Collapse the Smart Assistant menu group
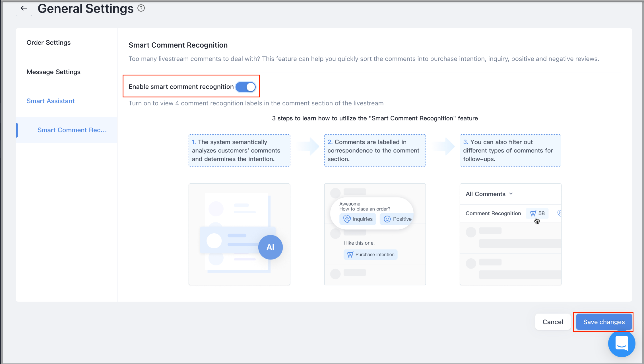The image size is (644, 364). pyautogui.click(x=50, y=101)
